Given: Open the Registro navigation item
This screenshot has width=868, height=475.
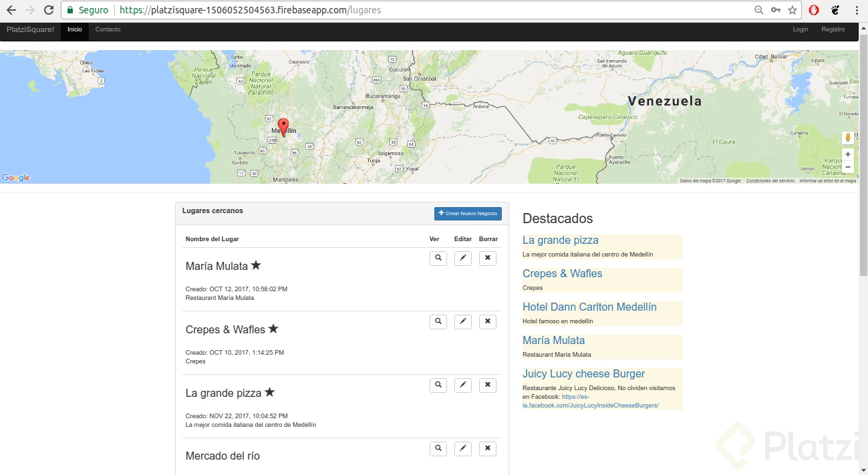Looking at the screenshot, I should (833, 29).
